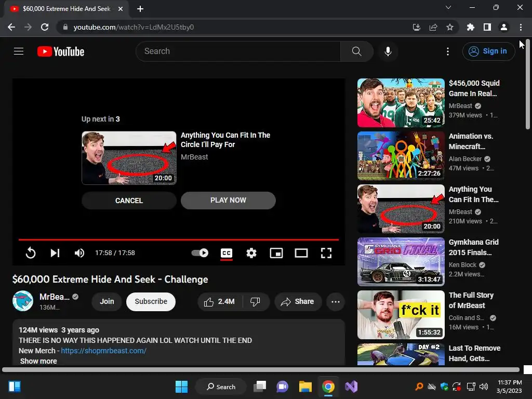Open the Chrome profile icon
This screenshot has height=399, width=532.
click(504, 27)
